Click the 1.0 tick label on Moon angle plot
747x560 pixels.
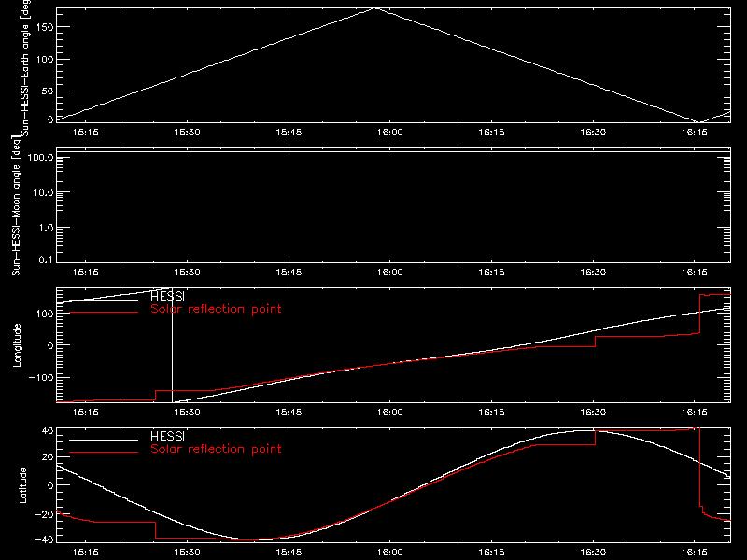(45, 228)
